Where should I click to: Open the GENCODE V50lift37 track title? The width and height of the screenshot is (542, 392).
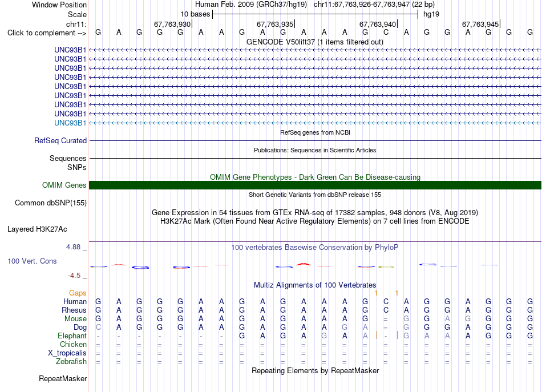click(314, 42)
